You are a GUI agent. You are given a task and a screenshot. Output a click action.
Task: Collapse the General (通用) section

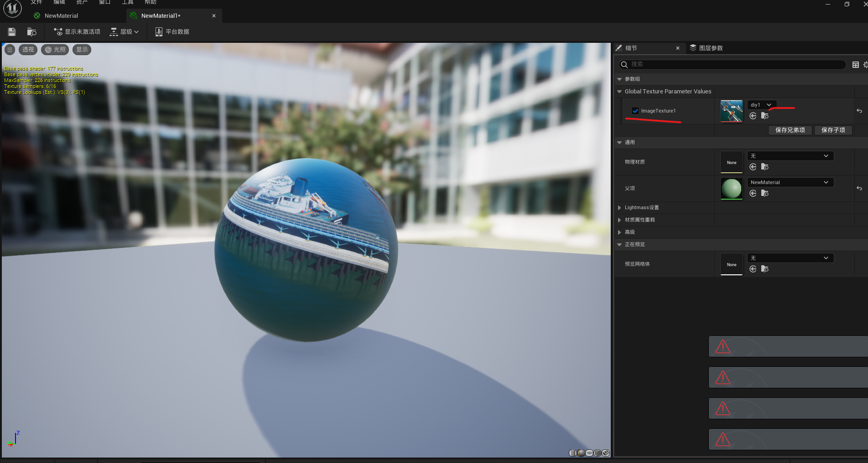pos(619,143)
